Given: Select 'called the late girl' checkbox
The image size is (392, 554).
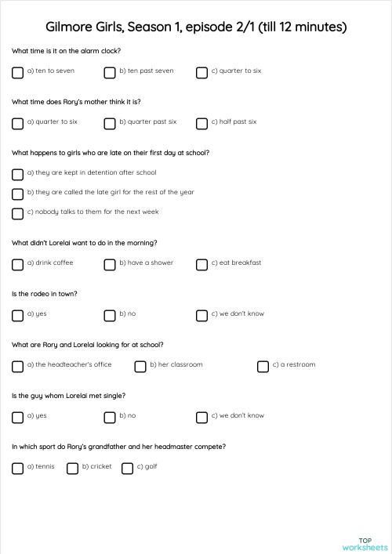Looking at the screenshot, I should [18, 194].
